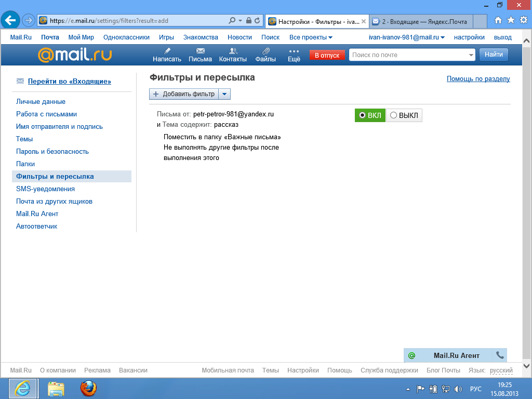Click envelope icon beside Перейти во Входящие

20,81
